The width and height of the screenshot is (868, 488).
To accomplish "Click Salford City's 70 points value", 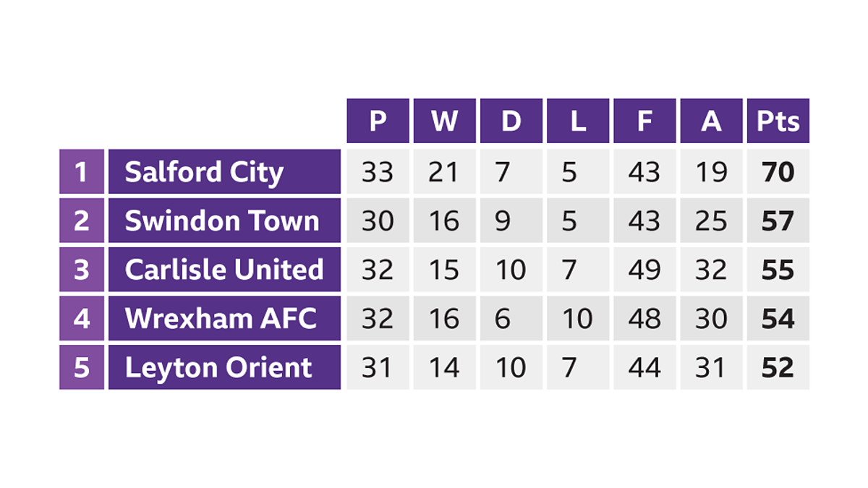I will (x=778, y=172).
